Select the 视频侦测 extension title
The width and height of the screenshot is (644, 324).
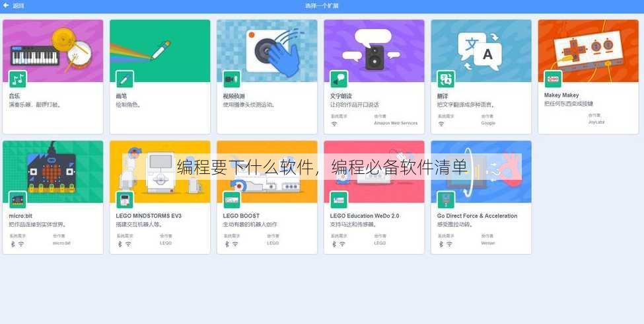[x=234, y=96]
